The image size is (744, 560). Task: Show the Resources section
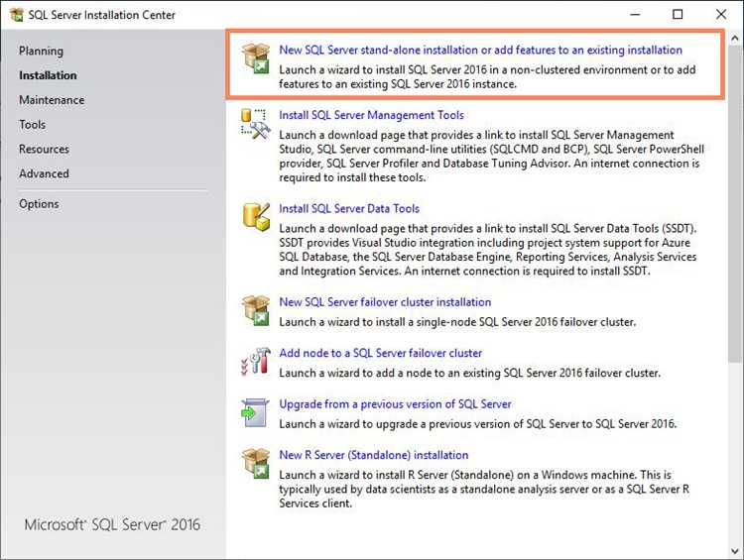(44, 150)
